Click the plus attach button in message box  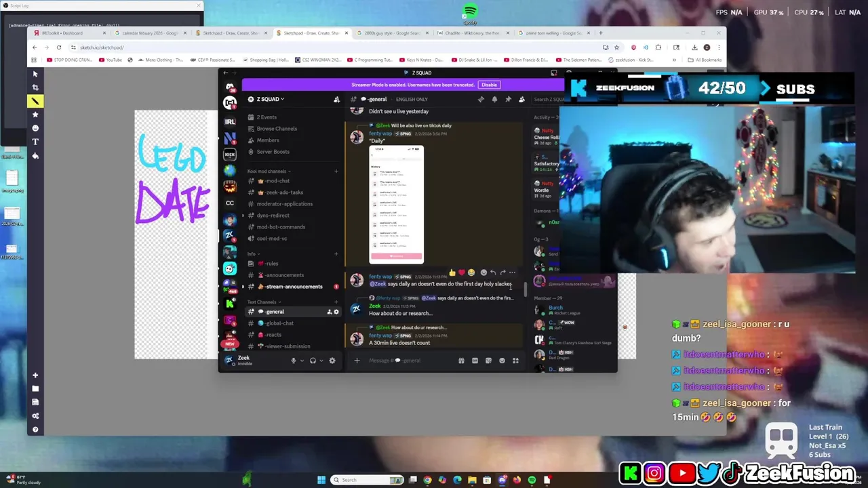(357, 361)
